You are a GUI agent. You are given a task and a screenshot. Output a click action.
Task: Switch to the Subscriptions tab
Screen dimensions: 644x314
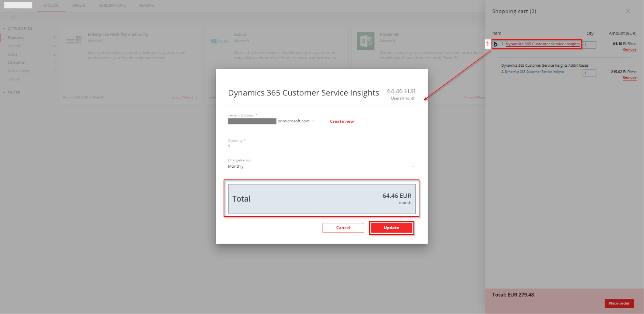pos(112,6)
